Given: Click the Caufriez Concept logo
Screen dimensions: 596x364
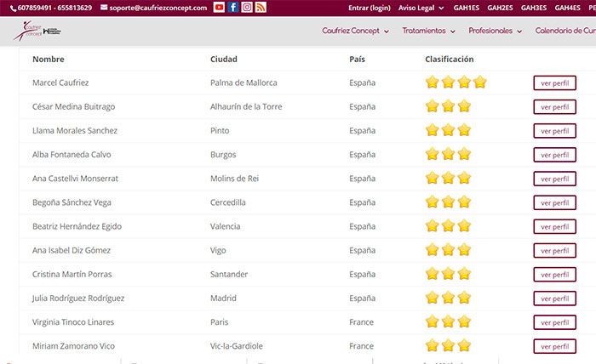Looking at the screenshot, I should click(36, 31).
